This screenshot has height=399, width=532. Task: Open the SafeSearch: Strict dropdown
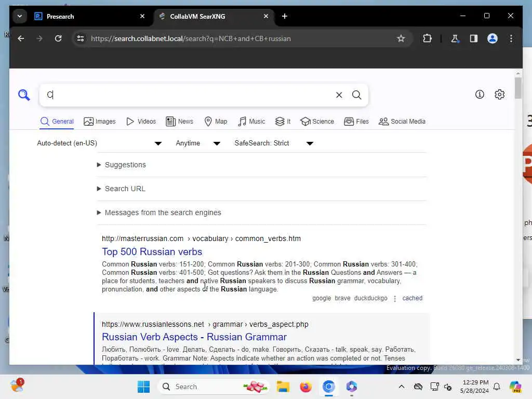(x=273, y=143)
